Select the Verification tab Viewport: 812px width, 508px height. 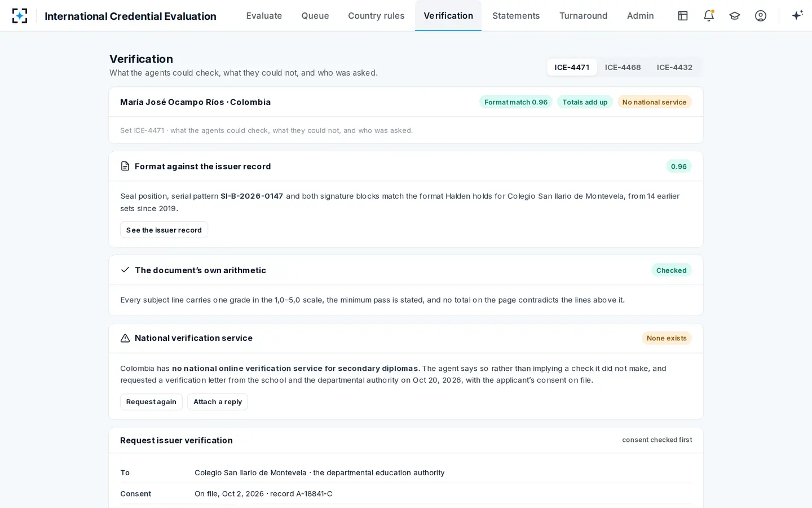448,16
